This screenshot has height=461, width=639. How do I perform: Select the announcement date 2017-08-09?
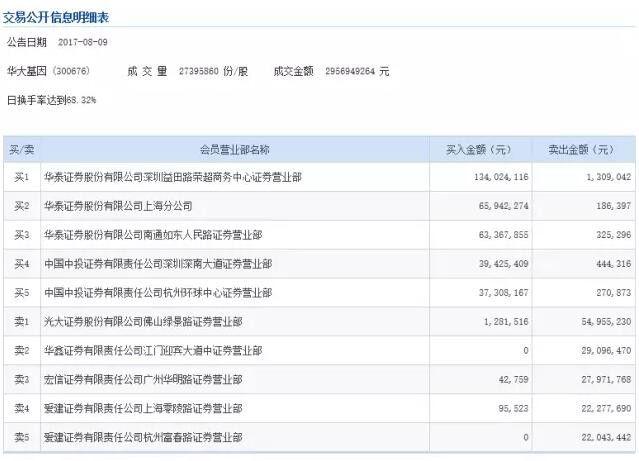click(83, 42)
